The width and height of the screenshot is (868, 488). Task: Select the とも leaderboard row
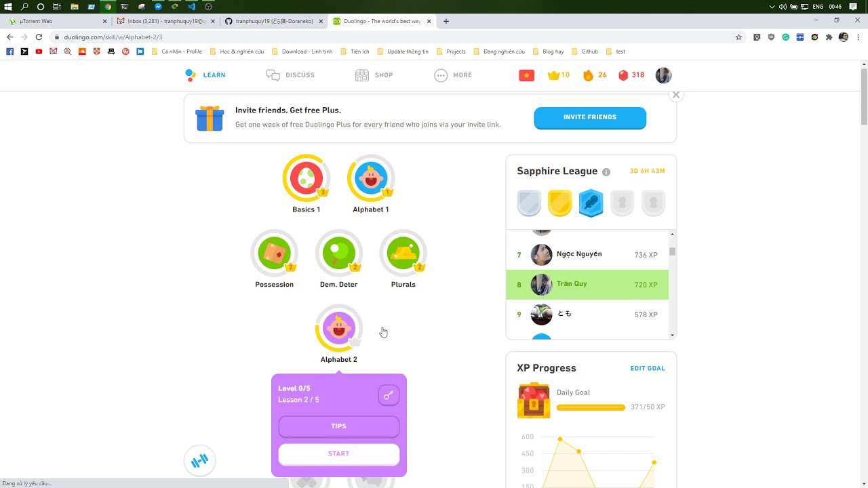tap(587, 314)
